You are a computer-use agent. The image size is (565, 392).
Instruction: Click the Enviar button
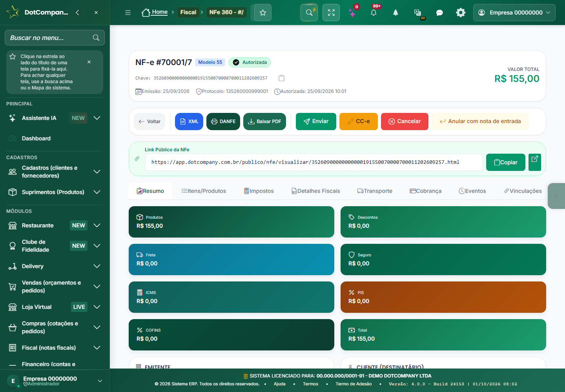pyautogui.click(x=316, y=122)
